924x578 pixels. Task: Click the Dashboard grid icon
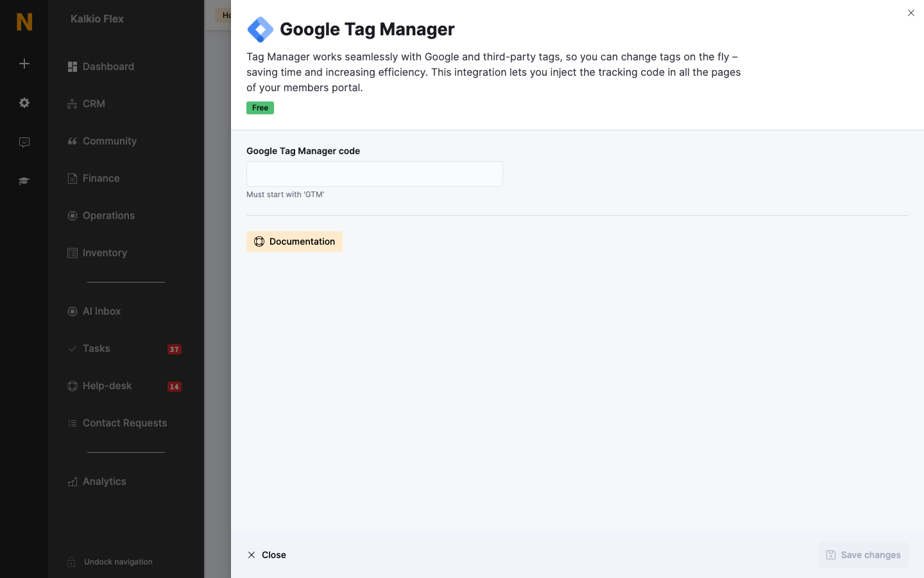73,67
